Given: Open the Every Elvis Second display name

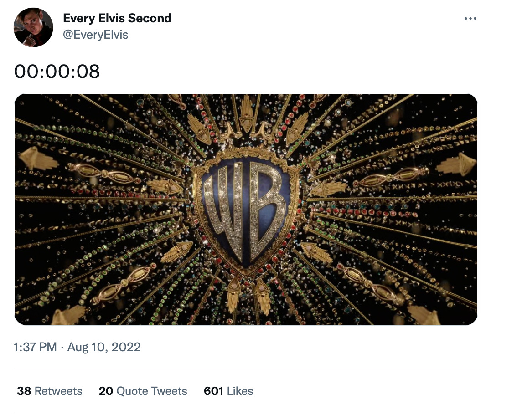Looking at the screenshot, I should [117, 18].
